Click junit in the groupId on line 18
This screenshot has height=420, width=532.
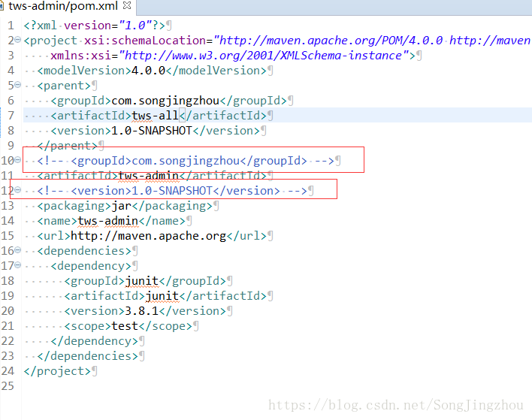pos(141,281)
